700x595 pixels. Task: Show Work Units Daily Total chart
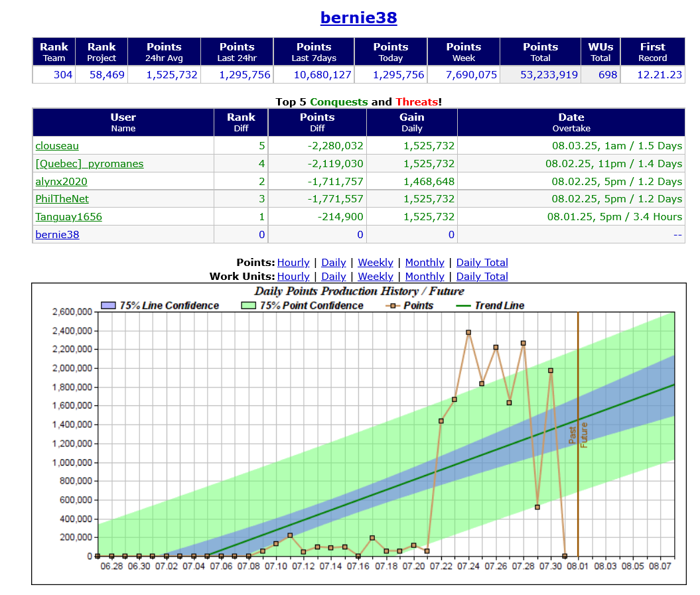pos(482,277)
